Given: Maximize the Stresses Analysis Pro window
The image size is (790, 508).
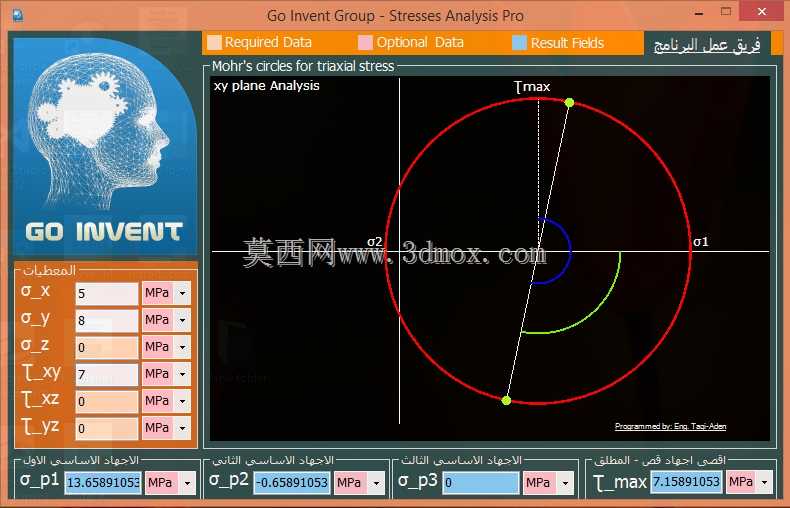Looking at the screenshot, I should [x=726, y=12].
